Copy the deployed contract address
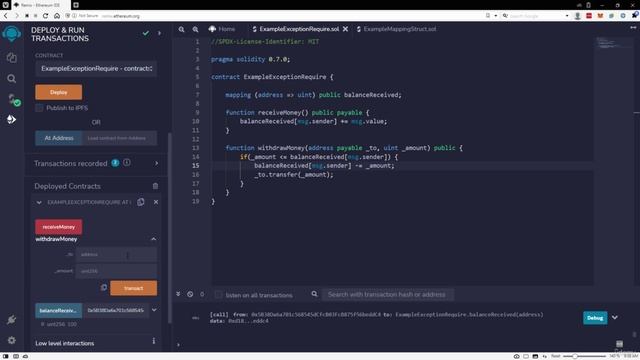Viewport: 640px width, 360px height. [141, 202]
